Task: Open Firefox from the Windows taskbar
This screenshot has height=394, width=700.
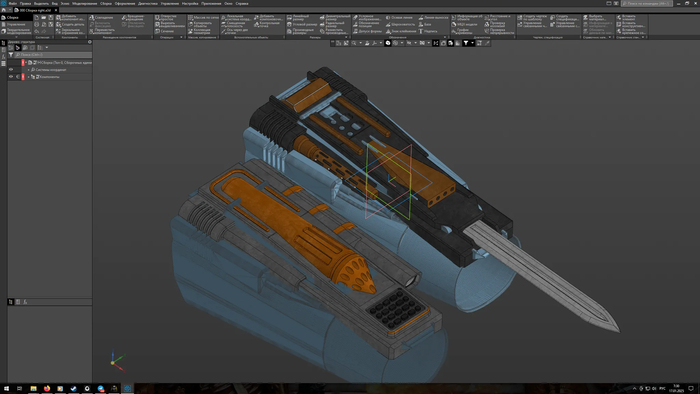Action: pyautogui.click(x=47, y=389)
